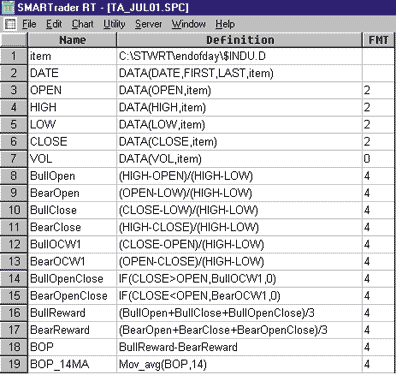
Task: Open the Window menu
Action: (189, 24)
